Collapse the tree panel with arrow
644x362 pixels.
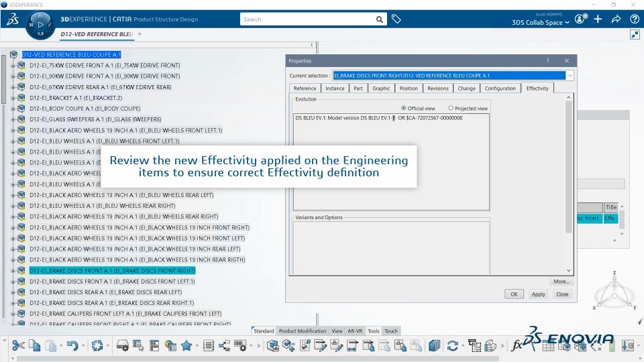tap(312, 45)
